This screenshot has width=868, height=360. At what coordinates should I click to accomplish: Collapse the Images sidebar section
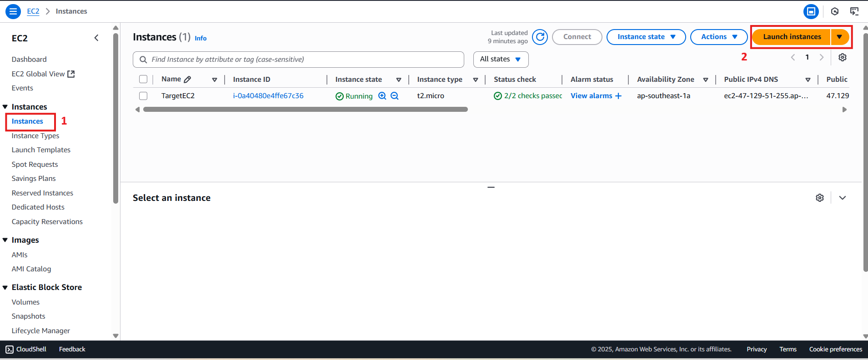click(5, 240)
